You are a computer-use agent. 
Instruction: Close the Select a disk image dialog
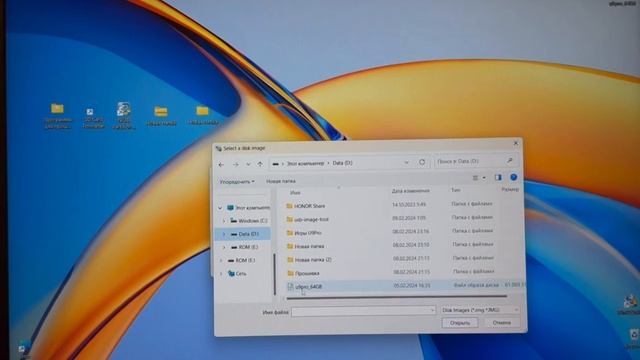click(516, 143)
